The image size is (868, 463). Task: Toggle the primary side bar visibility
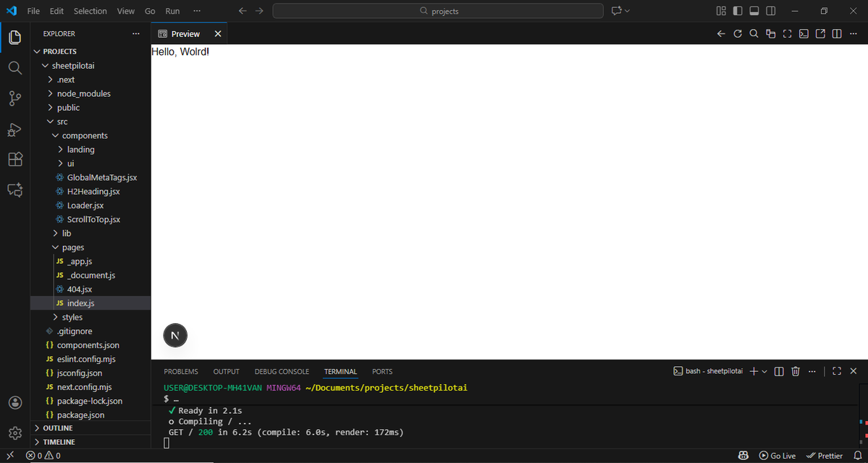coord(738,11)
